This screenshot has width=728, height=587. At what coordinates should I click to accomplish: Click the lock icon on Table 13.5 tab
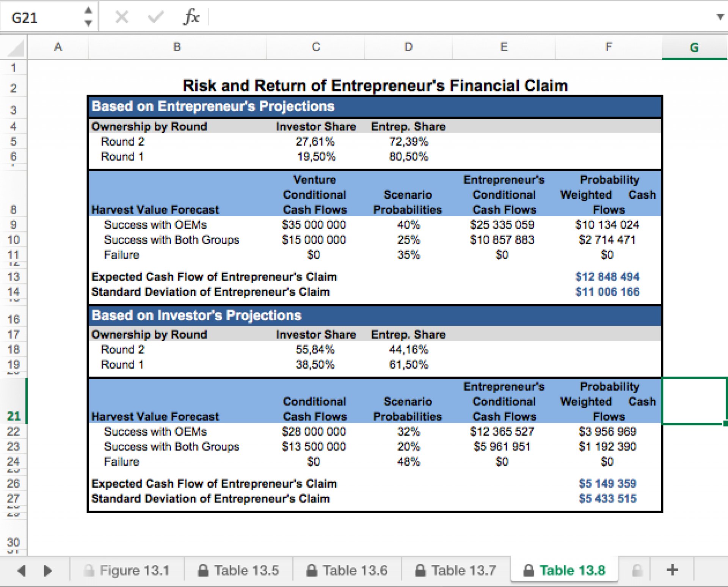point(203,570)
